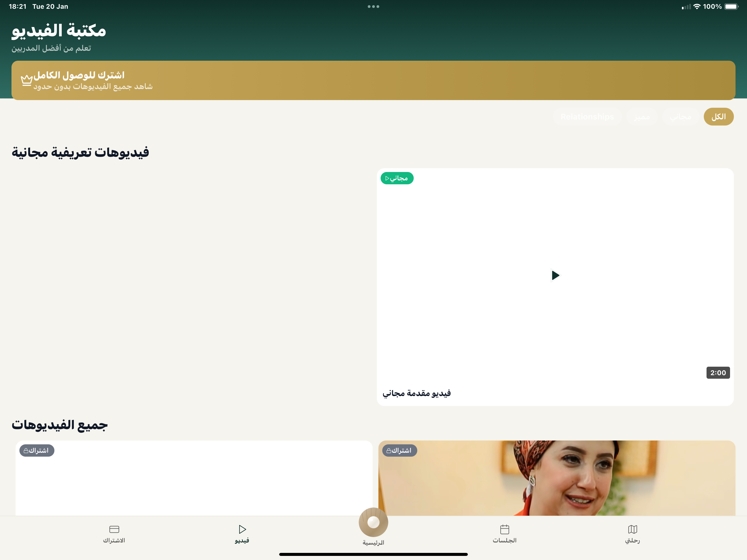Tap اشتراك lock badge on woman's video
This screenshot has width=747, height=560.
click(399, 451)
